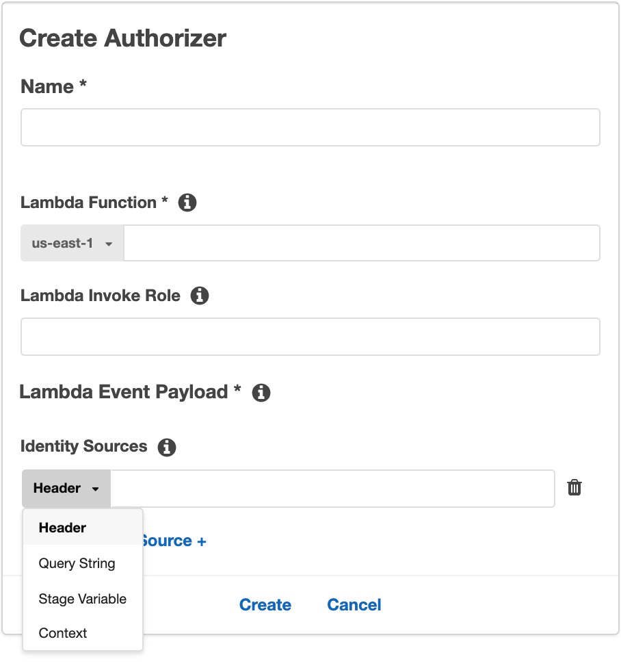The image size is (621, 672).
Task: Click the identity source header value field
Action: click(332, 488)
